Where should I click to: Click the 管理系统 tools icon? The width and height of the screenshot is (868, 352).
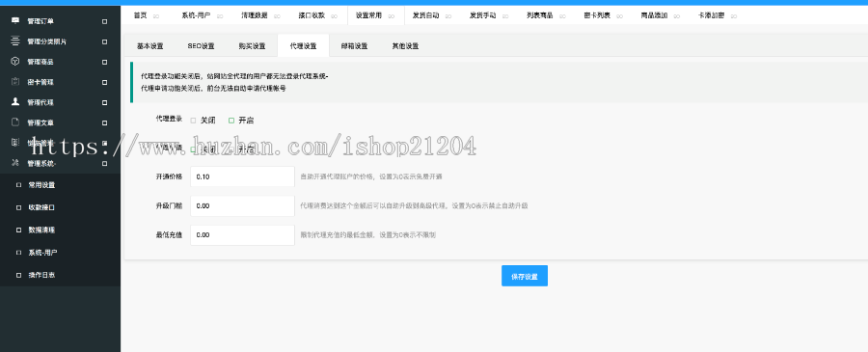[x=15, y=163]
